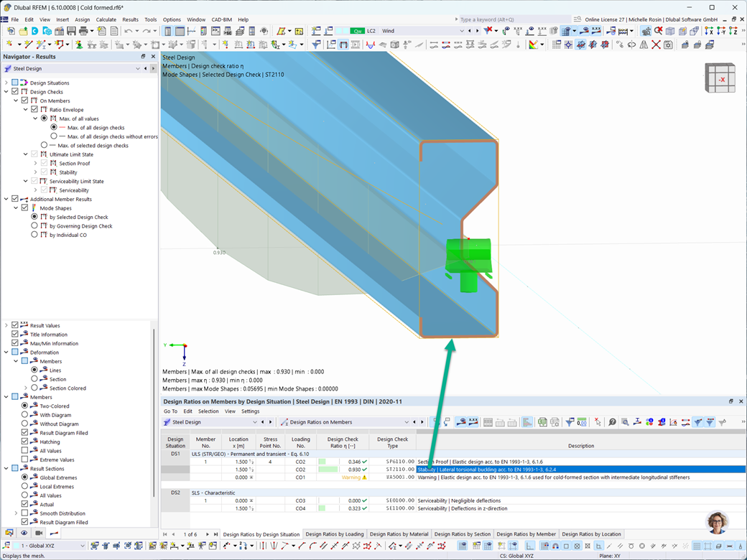Select the by Governing Design Check radio
The height and width of the screenshot is (560, 747).
(x=34, y=225)
